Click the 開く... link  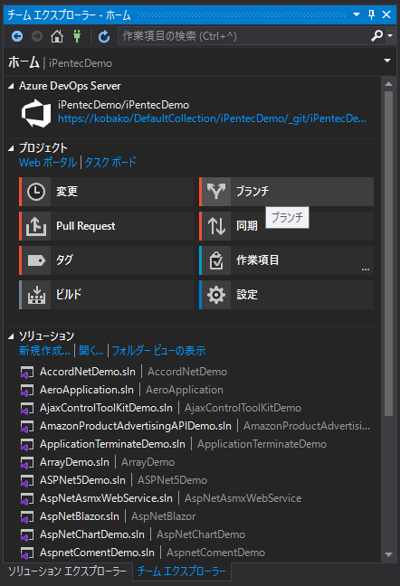click(x=91, y=351)
